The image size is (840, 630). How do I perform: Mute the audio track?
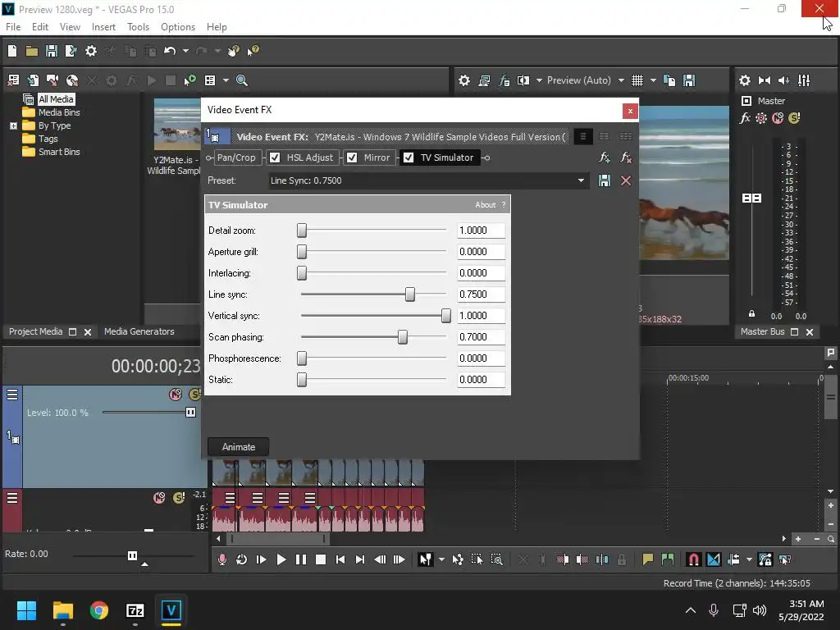click(x=159, y=498)
